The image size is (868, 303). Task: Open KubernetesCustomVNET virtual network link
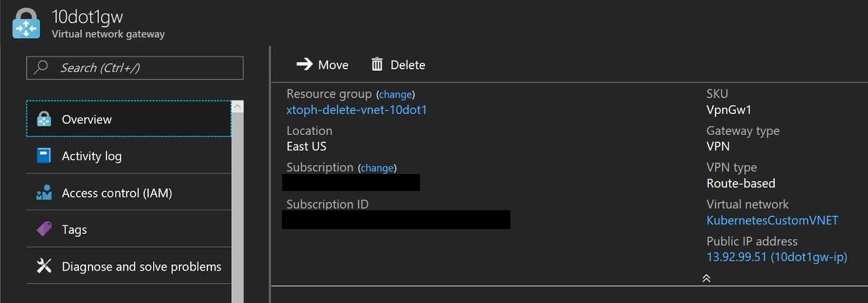click(x=772, y=220)
